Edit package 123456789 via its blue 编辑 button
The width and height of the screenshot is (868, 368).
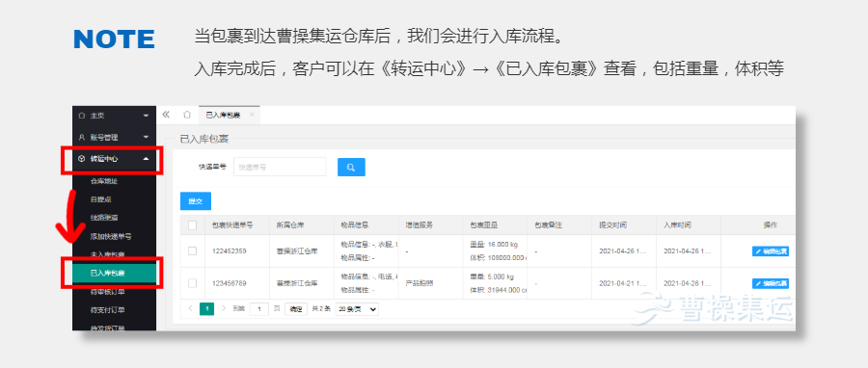770,284
